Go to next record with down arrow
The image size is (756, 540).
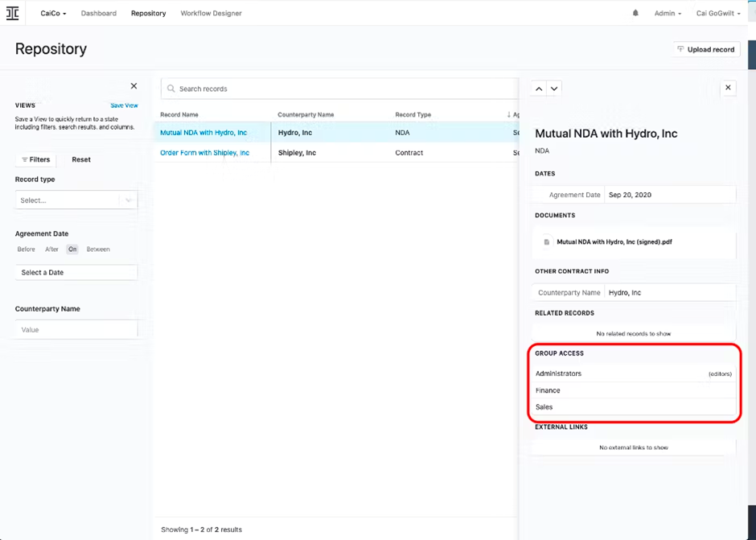click(x=554, y=89)
